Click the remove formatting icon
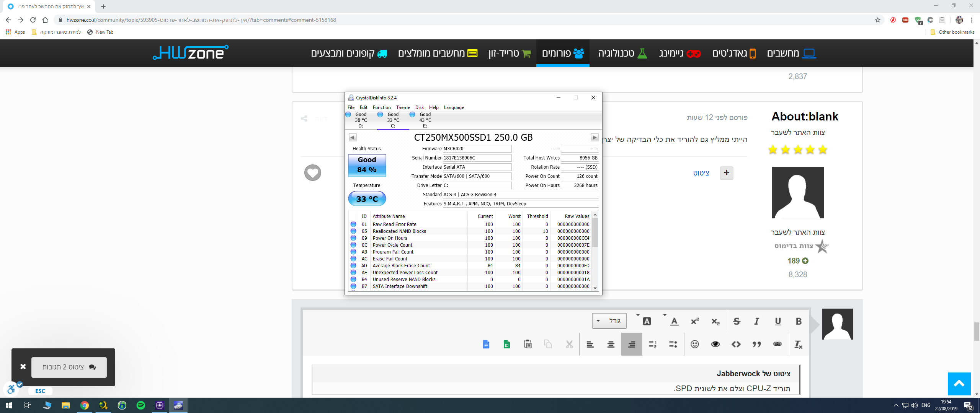980x413 pixels. [798, 344]
